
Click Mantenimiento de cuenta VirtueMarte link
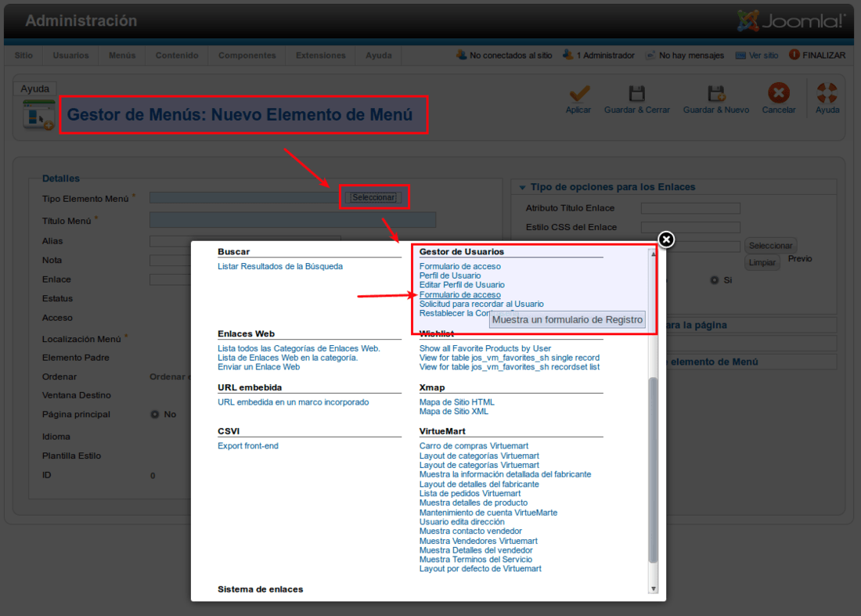click(488, 513)
